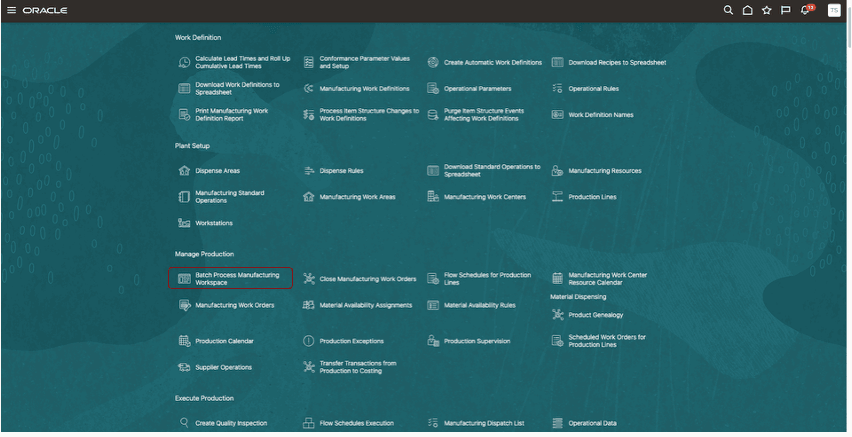The image size is (852, 437).
Task: Click Download Recipes to Spreadsheet icon
Action: [x=557, y=63]
